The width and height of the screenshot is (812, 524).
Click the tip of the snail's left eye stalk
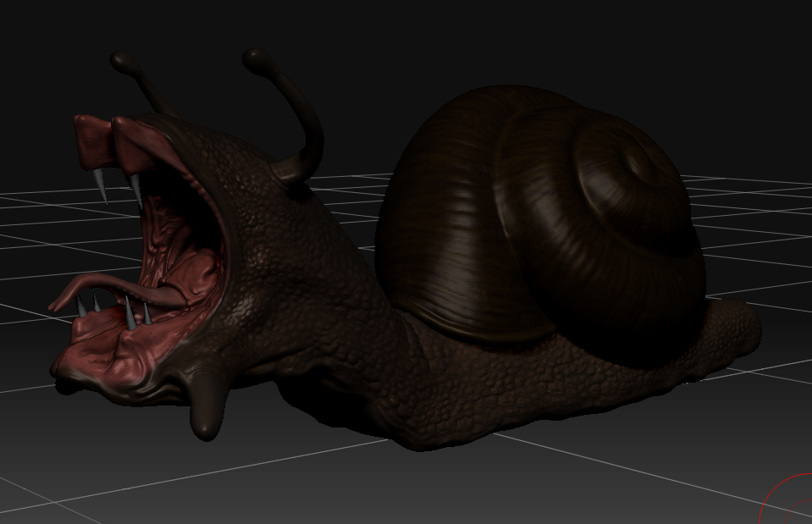[x=124, y=61]
